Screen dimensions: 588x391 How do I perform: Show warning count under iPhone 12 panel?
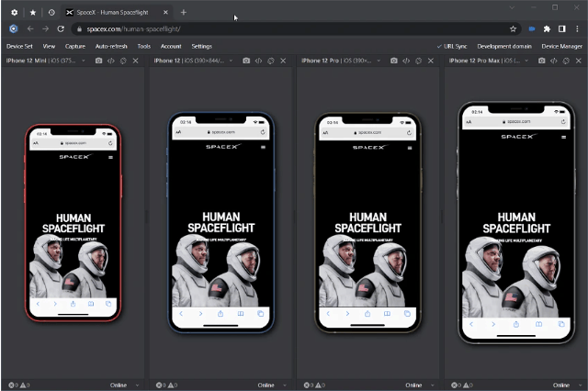[173, 385]
